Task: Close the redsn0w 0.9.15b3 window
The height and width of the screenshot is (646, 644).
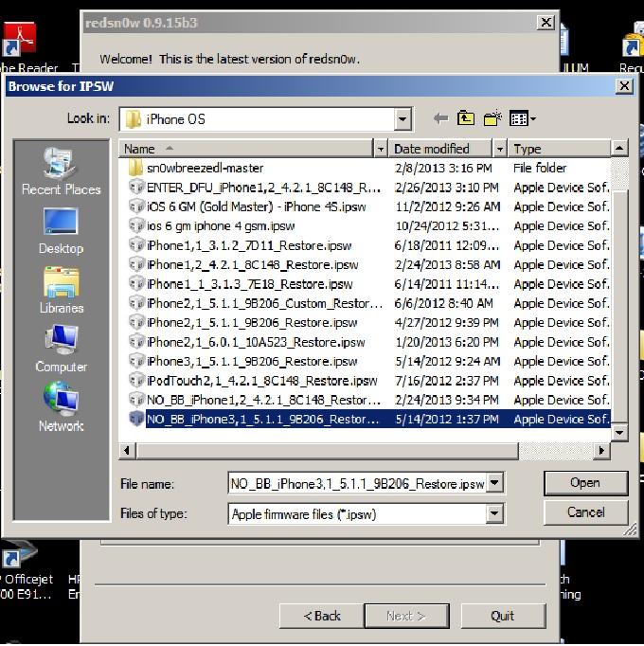Action: 546,22
